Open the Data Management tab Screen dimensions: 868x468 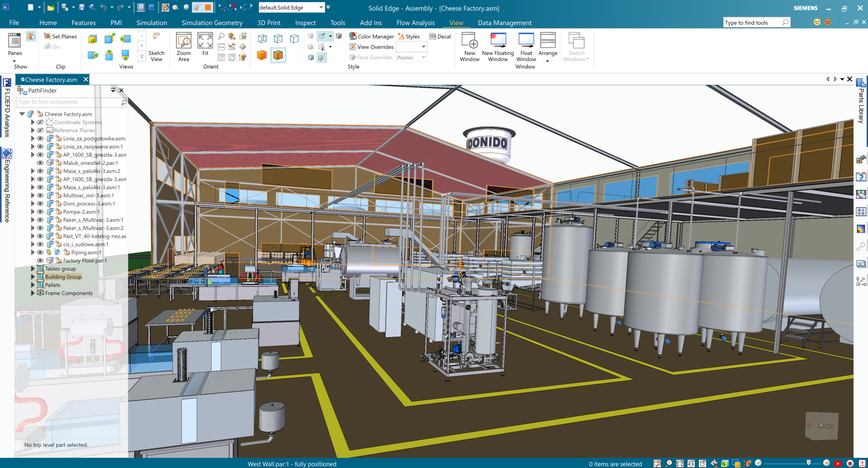click(504, 22)
